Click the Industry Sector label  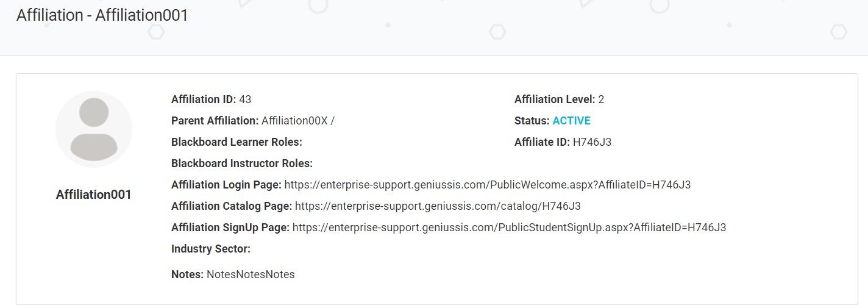coord(211,249)
